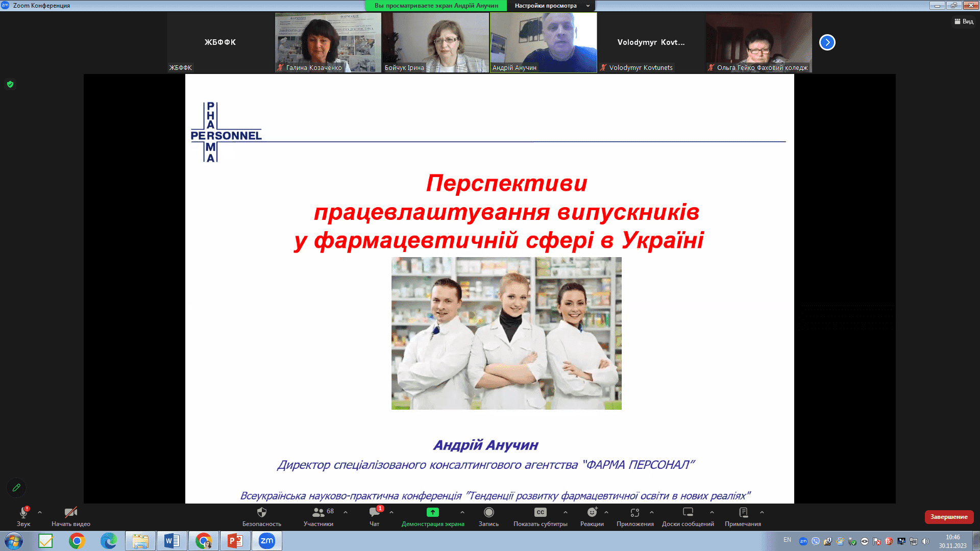The width and height of the screenshot is (980, 551).
Task: Select Бойчук Ірина video tile
Action: click(436, 42)
